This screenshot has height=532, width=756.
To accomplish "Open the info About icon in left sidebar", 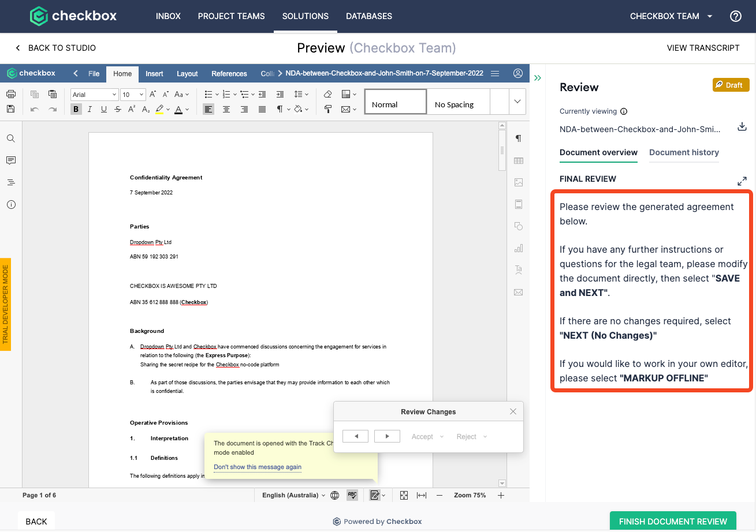I will (11, 204).
